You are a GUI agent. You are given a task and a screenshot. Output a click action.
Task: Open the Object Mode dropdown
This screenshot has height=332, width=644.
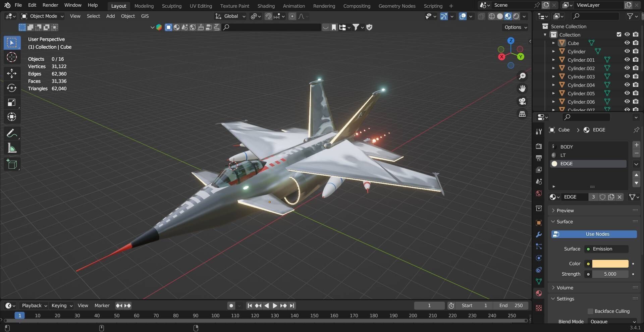42,16
